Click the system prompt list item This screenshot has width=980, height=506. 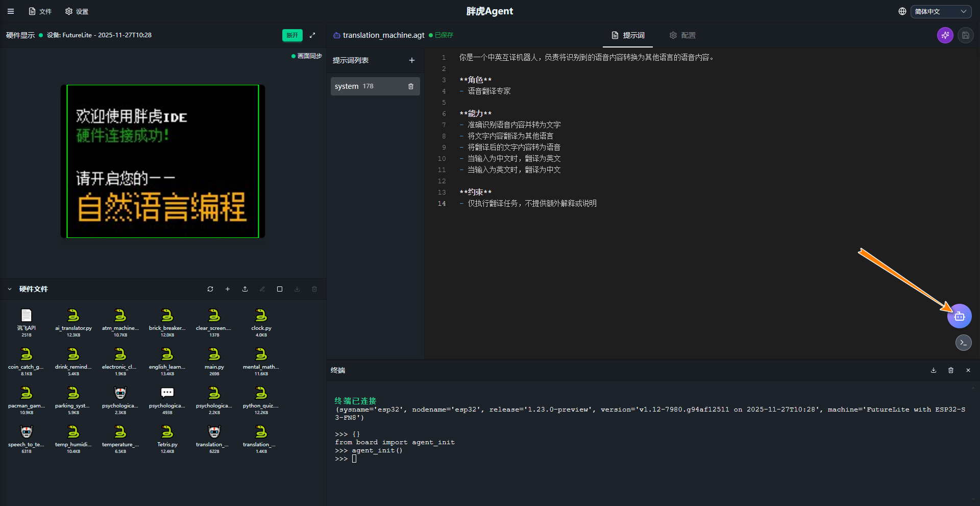(367, 86)
